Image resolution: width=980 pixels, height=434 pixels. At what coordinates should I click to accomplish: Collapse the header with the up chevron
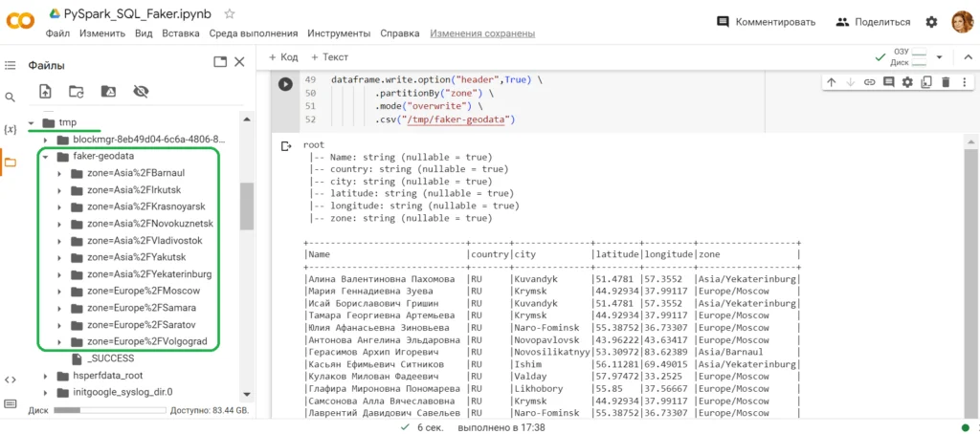pos(969,57)
